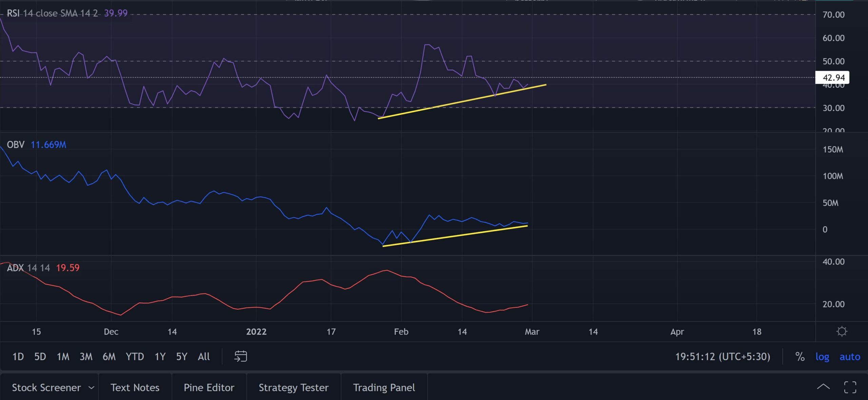Open the Text Notes tab
Image resolution: width=868 pixels, height=400 pixels.
135,387
